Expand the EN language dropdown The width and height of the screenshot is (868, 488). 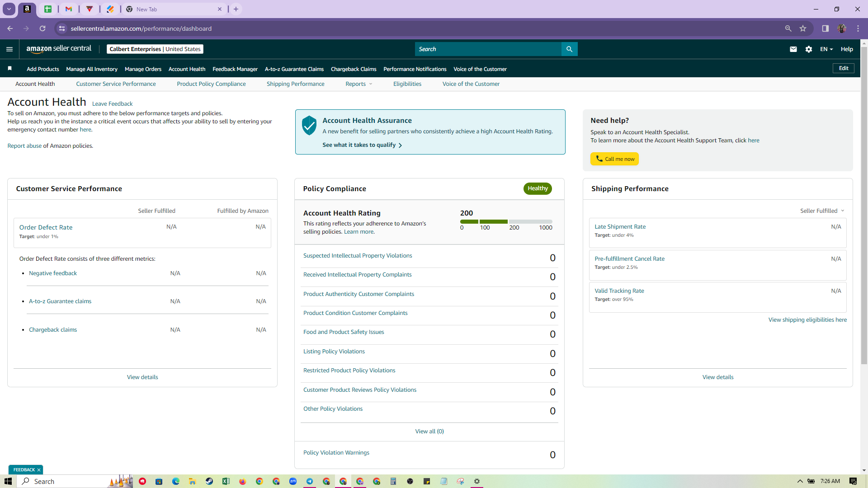coord(826,49)
